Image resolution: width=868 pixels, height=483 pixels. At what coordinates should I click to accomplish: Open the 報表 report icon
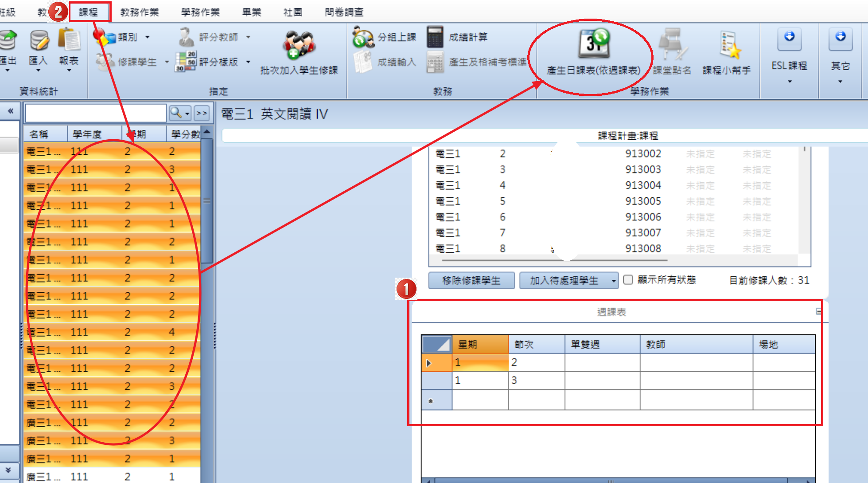coord(69,40)
